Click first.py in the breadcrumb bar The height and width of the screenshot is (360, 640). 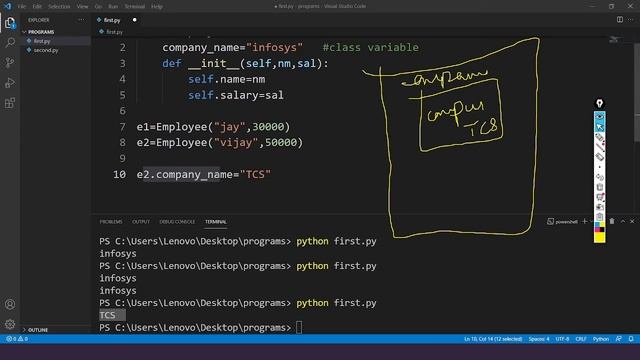point(111,32)
